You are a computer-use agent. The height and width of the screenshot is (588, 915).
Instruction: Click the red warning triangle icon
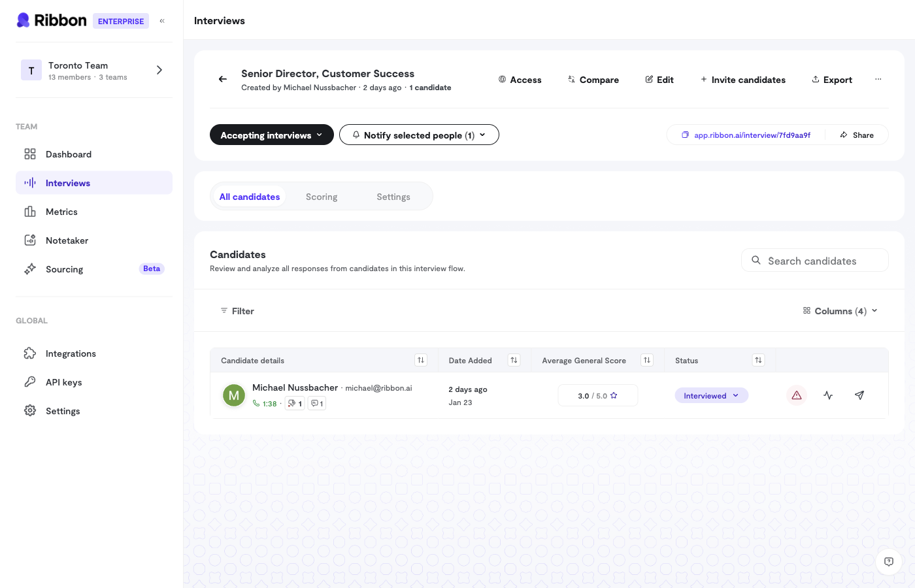[797, 395]
